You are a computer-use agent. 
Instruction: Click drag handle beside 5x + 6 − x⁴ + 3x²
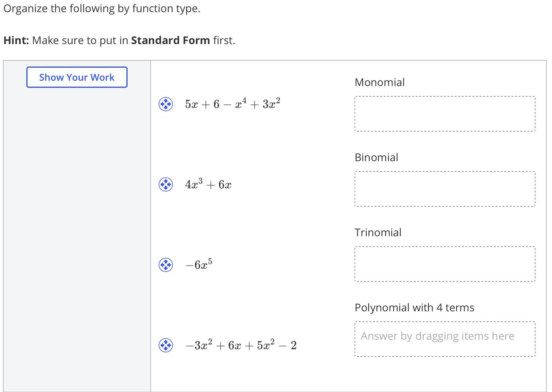tap(166, 104)
